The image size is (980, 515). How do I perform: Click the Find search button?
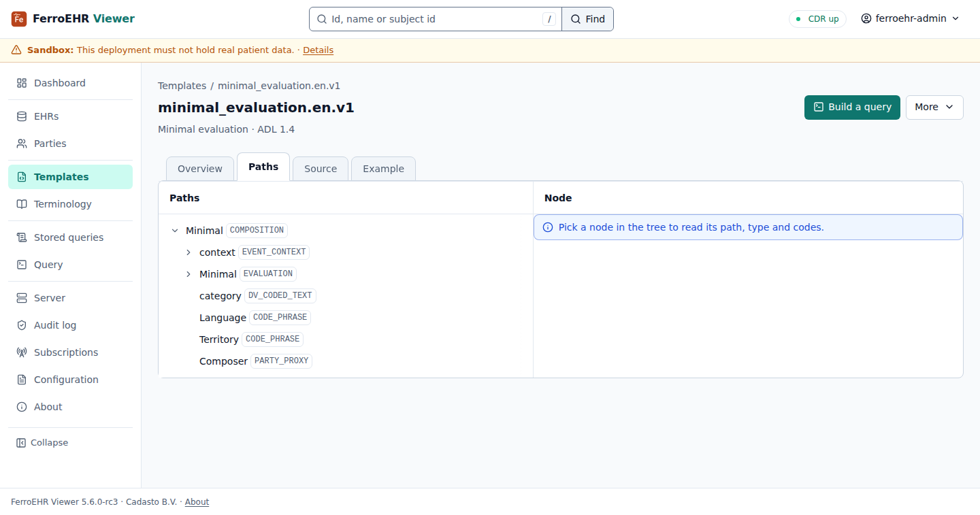[x=587, y=19]
